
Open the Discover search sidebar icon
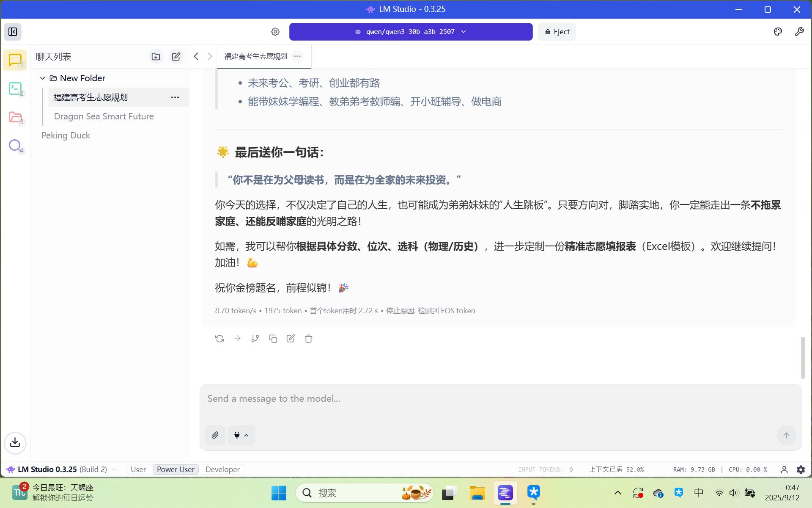tap(15, 146)
